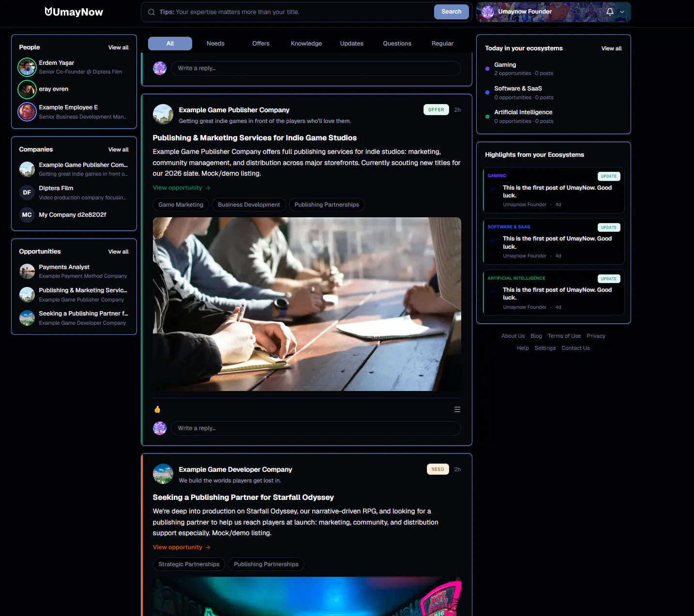The width and height of the screenshot is (694, 616).
Task: Click the Diptera Film DF avatar
Action: (x=27, y=193)
